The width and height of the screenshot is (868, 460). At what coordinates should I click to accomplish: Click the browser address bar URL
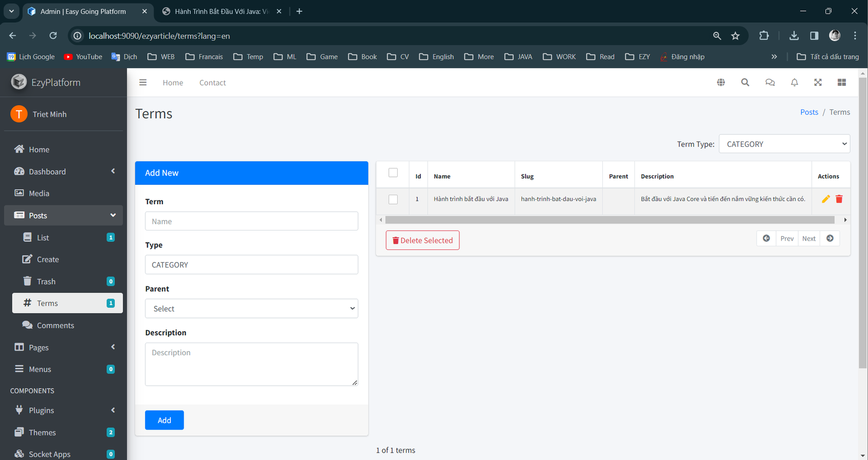click(159, 36)
